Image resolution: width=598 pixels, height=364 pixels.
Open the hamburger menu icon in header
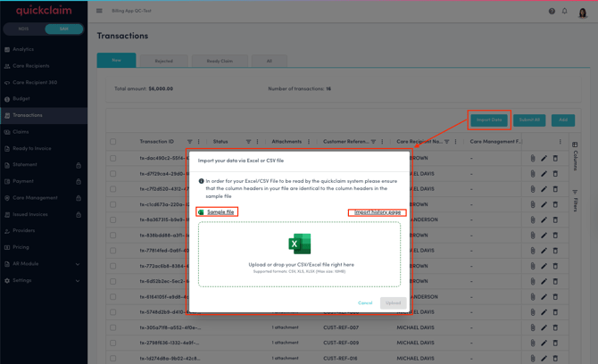point(99,12)
